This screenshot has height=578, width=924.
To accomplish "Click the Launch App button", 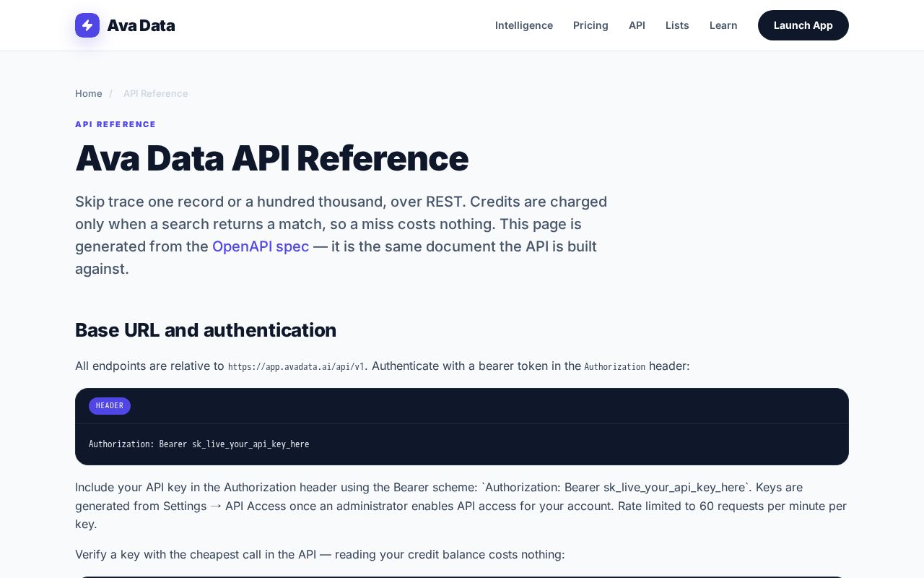I will (x=803, y=25).
